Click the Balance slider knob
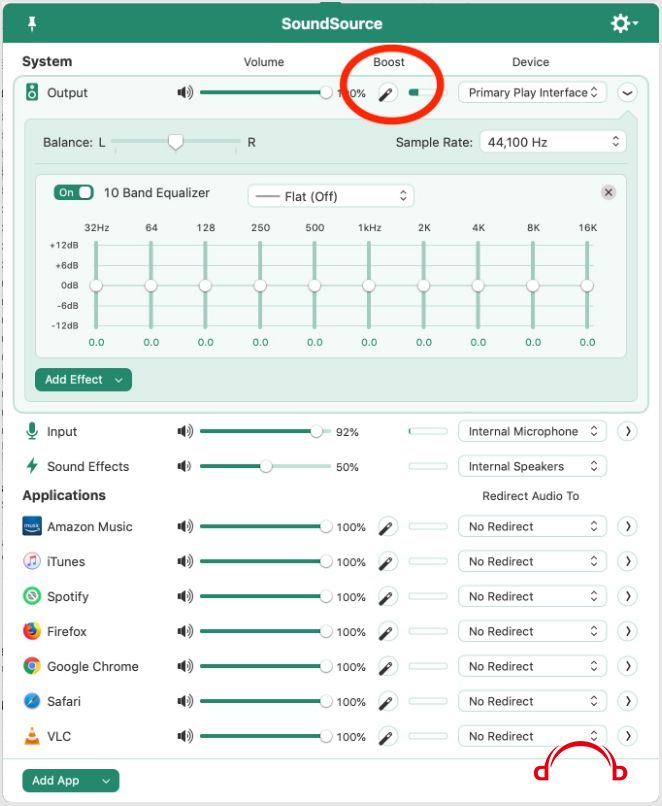This screenshot has width=662, height=806. tap(176, 142)
